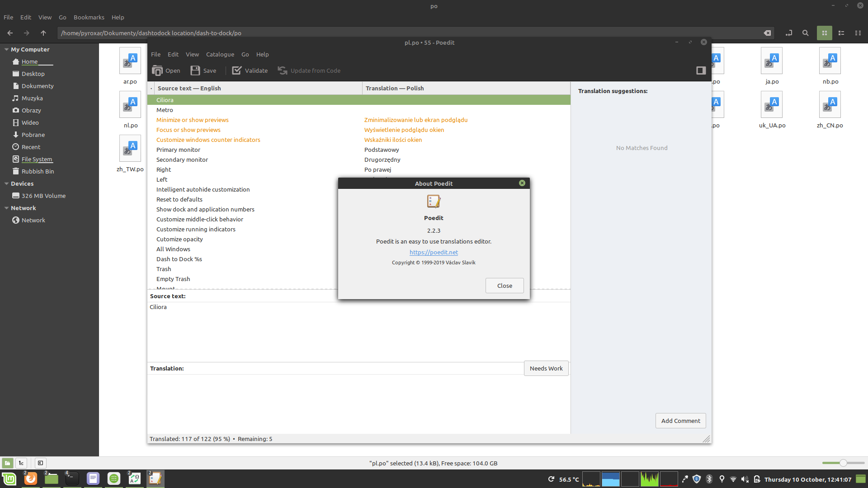The width and height of the screenshot is (868, 488).
Task: Click the Open toolbar icon in Poedit
Action: [157, 70]
